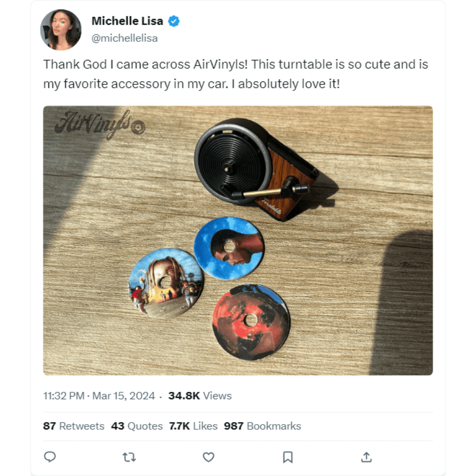Screen dimensions: 476x476
Task: Click the blue verified badge
Action: pyautogui.click(x=174, y=21)
